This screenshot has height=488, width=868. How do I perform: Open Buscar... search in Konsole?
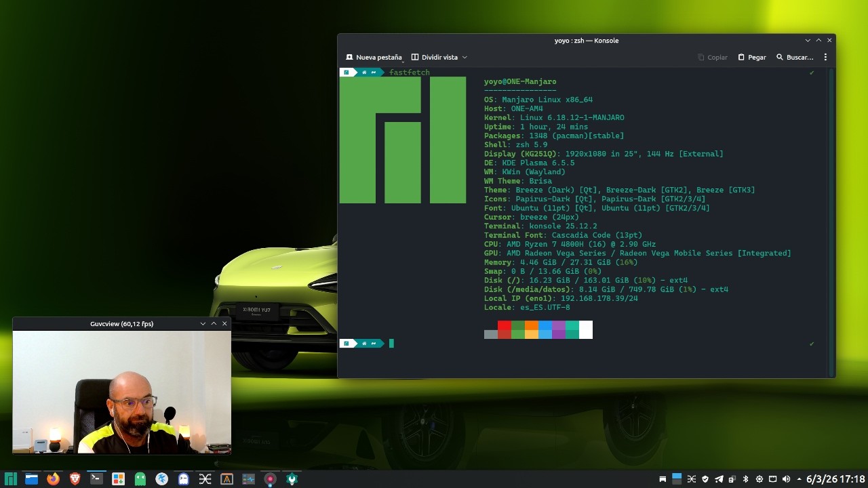pos(795,57)
